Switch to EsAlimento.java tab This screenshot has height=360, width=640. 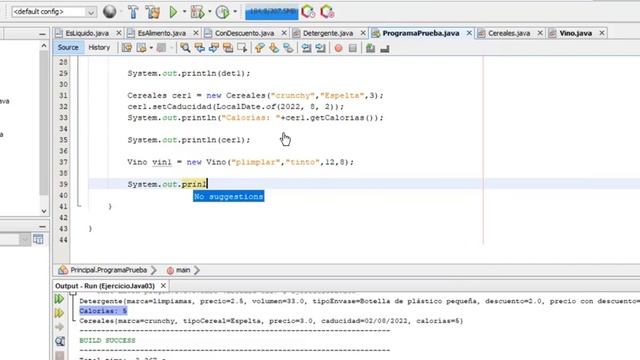pos(162,33)
